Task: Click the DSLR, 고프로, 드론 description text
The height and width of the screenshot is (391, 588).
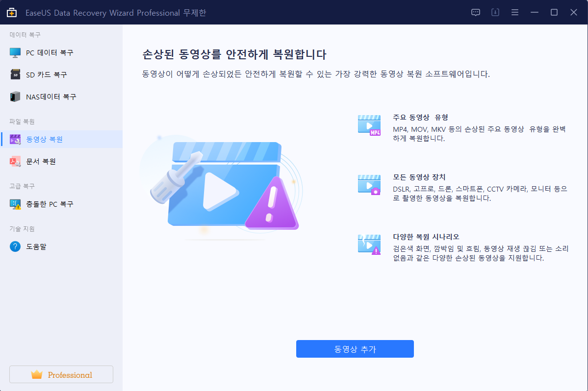Action: 480,193
